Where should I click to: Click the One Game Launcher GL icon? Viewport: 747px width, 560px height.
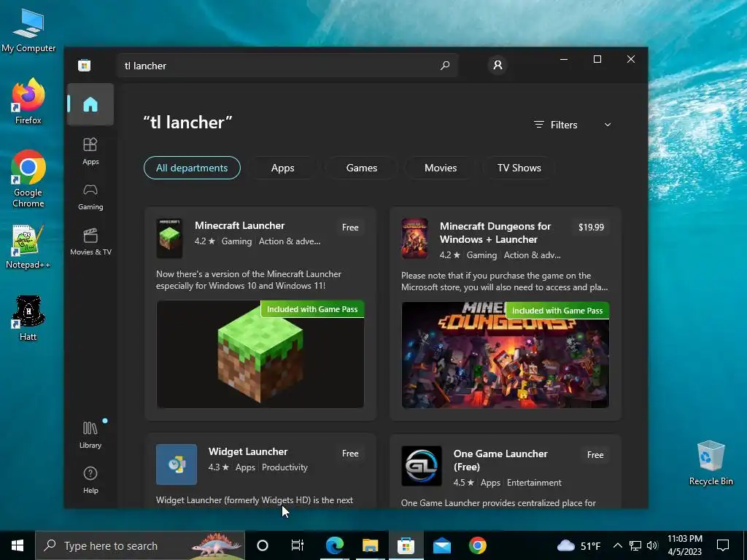point(421,466)
